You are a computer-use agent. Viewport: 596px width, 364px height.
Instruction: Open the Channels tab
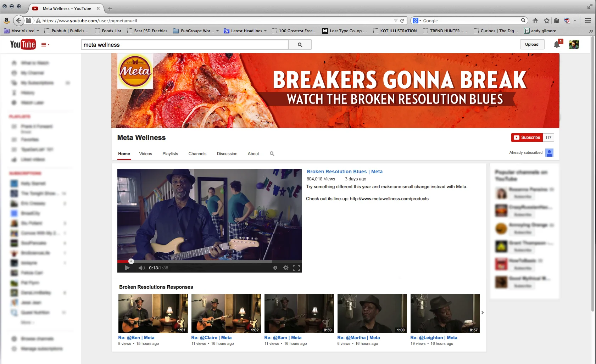point(197,154)
